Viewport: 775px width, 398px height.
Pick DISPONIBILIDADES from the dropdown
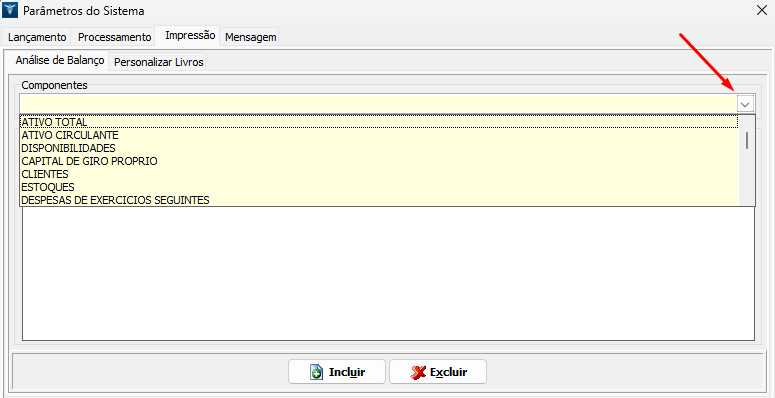coord(379,148)
